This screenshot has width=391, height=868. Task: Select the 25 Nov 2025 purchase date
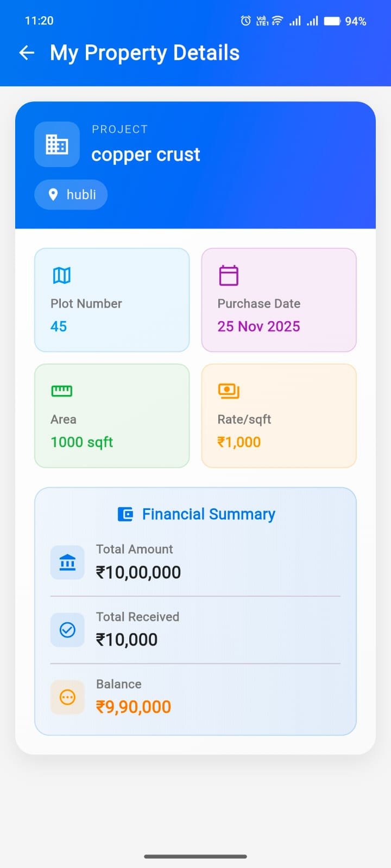click(x=258, y=327)
